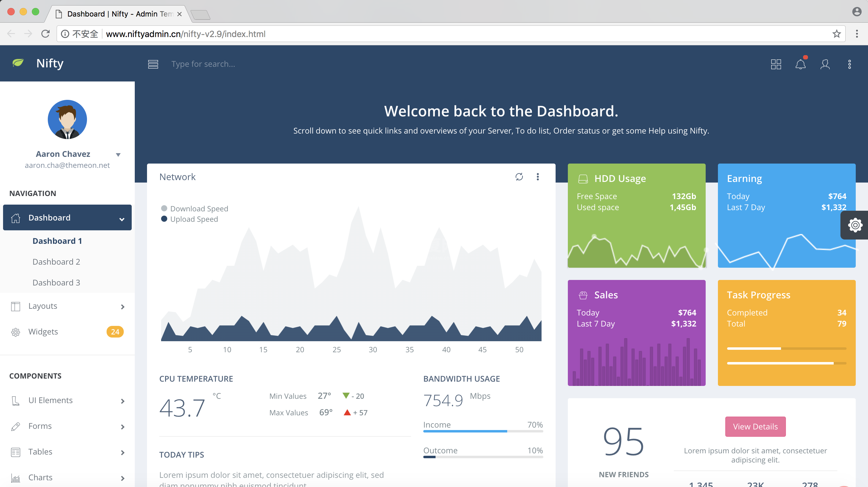Viewport: 868px width, 487px height.
Task: Expand the Forms submenu arrow
Action: click(x=123, y=427)
